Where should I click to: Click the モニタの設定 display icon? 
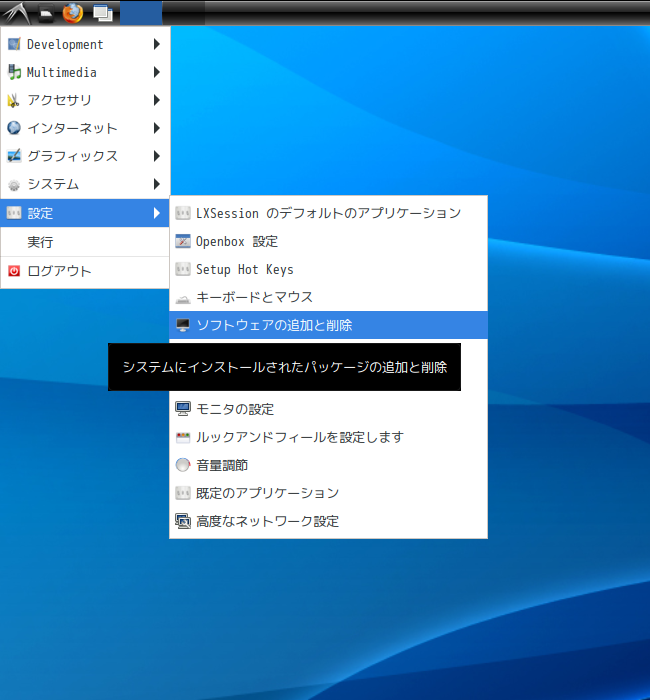click(183, 409)
